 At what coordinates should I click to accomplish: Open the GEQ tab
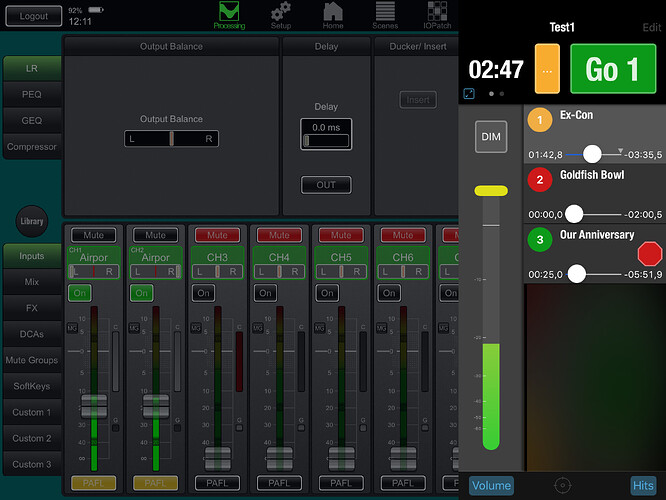coord(32,121)
